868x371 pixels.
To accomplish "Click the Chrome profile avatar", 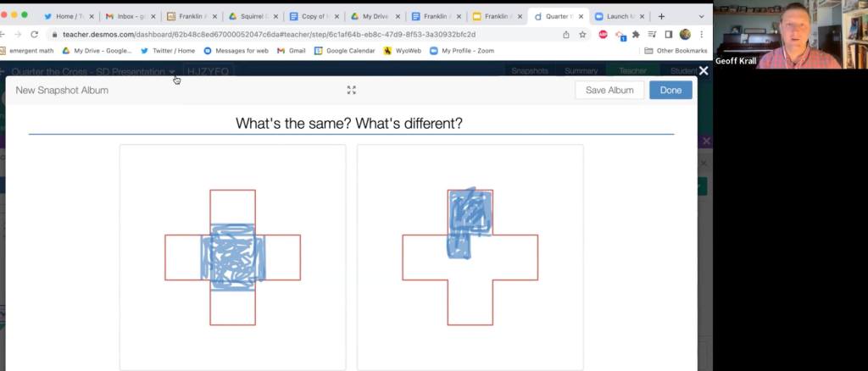I will pos(685,35).
